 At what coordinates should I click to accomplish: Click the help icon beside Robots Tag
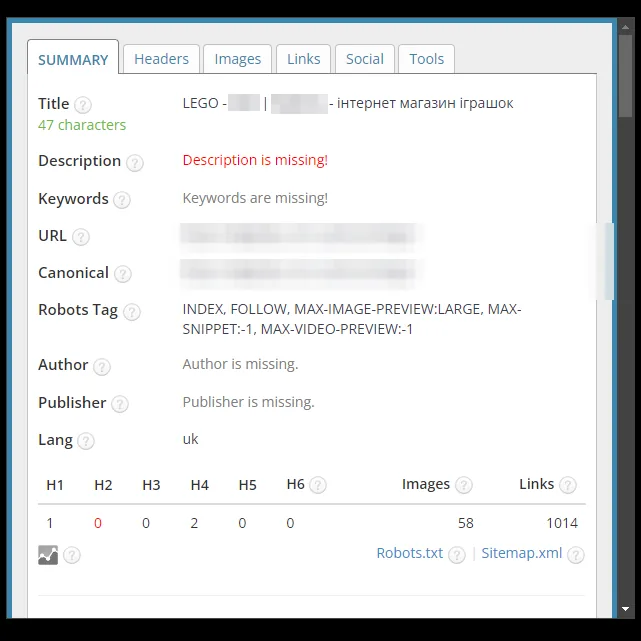click(132, 312)
